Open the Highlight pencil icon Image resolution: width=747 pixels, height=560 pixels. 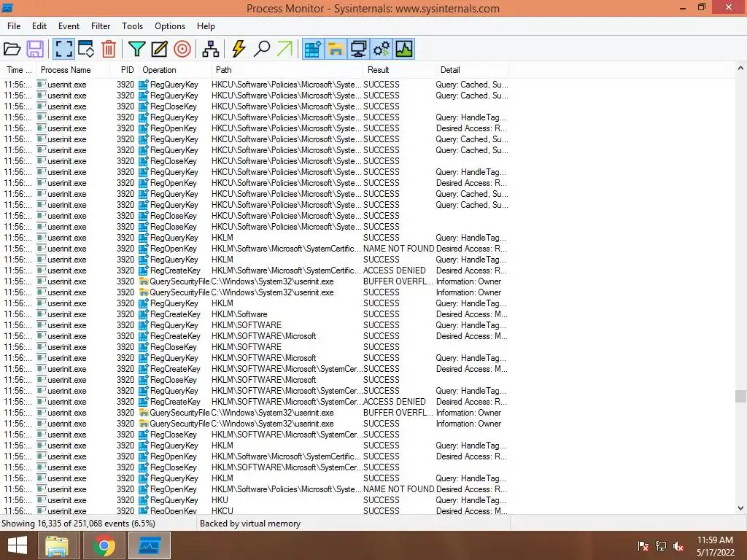(159, 49)
